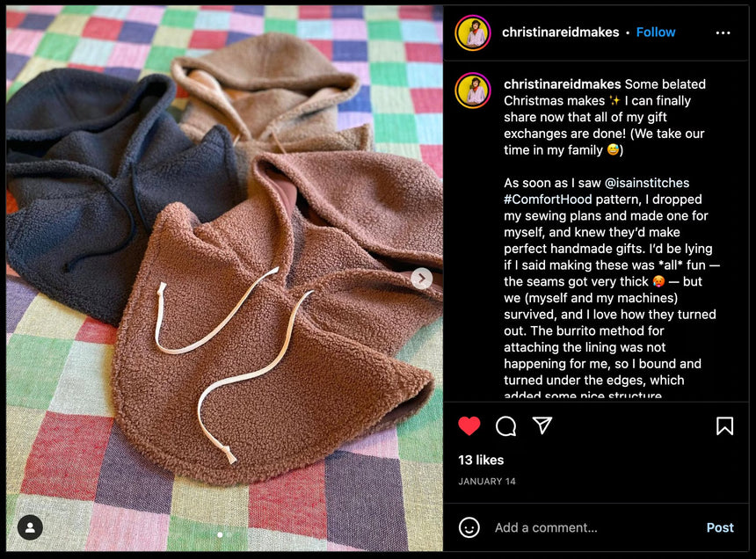Screen dimensions: 756x559
Task: Advance to the next photo with the arrow
Action: [x=421, y=279]
